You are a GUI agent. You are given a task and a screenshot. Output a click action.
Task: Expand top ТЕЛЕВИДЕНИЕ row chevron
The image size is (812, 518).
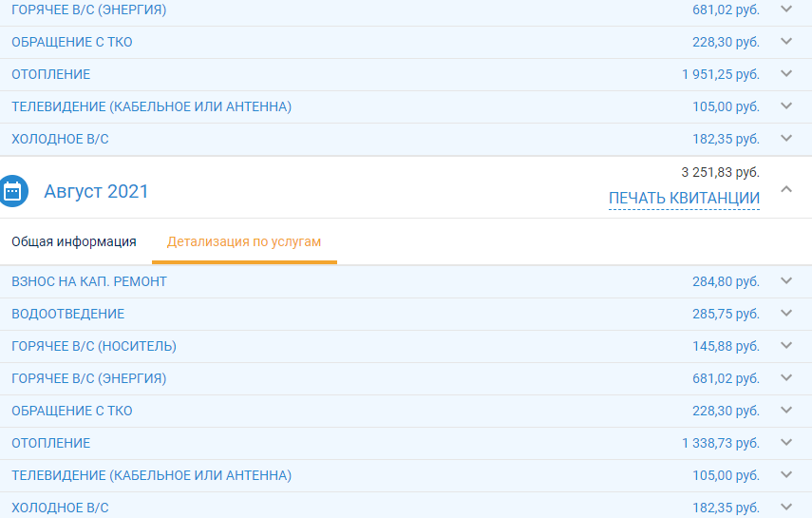(x=786, y=106)
